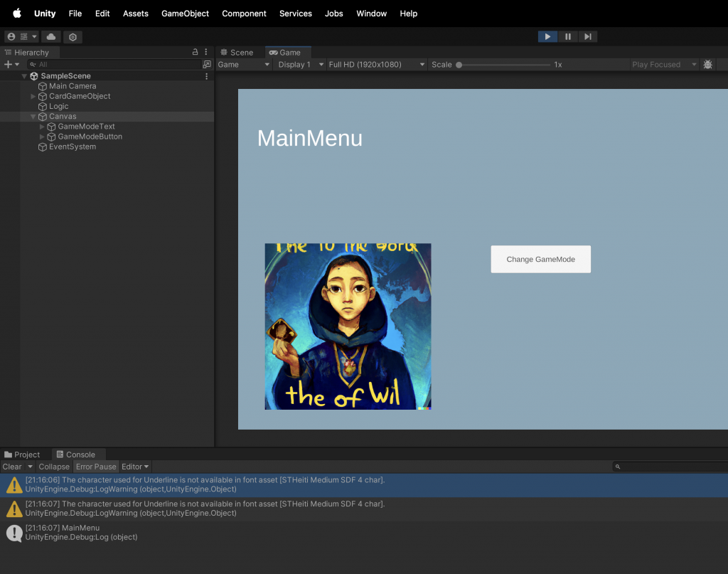Open the create dropdown arrow next to plus

(x=17, y=65)
